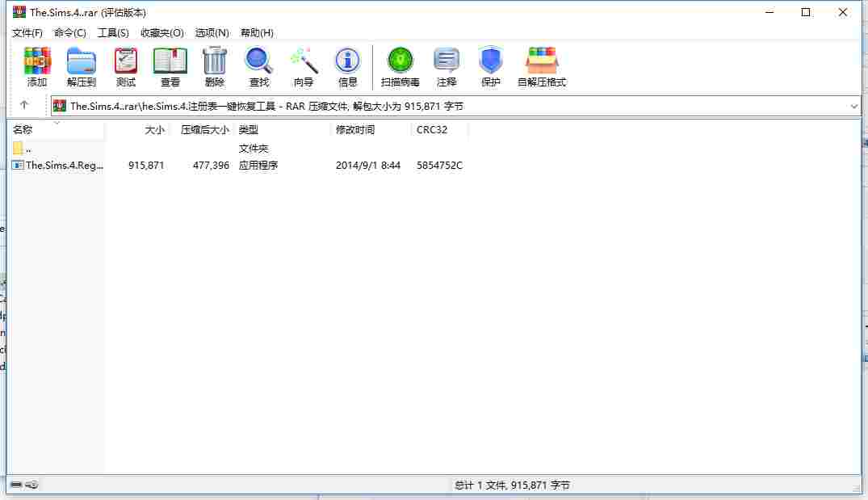Click the 删除 (Delete) trash icon
The width and height of the screenshot is (868, 500).
214,66
